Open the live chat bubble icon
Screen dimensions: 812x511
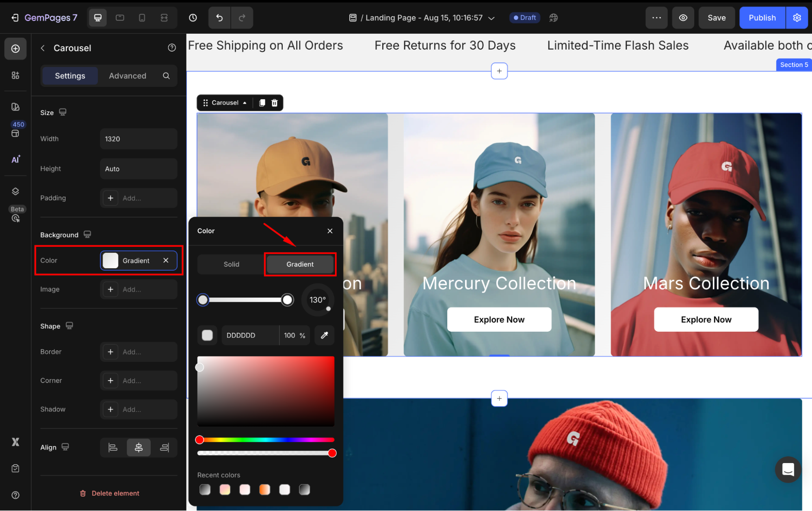click(x=788, y=469)
